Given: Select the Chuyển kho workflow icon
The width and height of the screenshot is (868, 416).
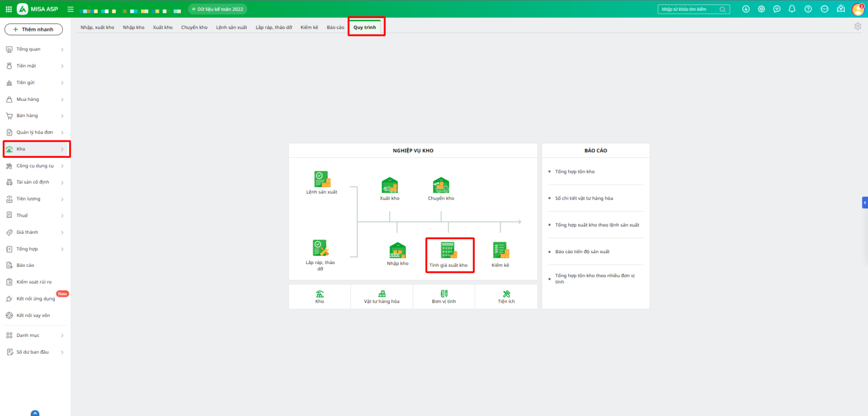Looking at the screenshot, I should click(441, 185).
